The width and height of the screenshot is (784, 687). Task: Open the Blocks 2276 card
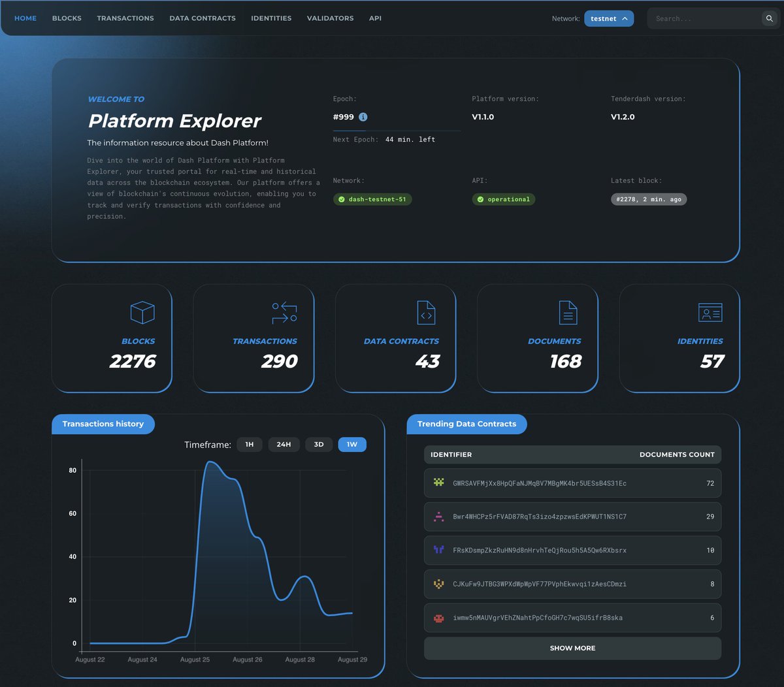[x=112, y=338]
